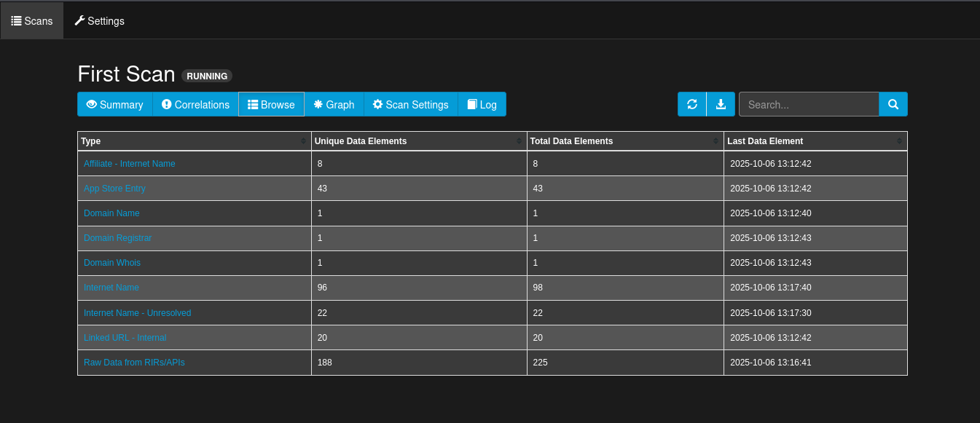Open the Log book tab
Viewport: 980px width, 423px height.
click(x=482, y=104)
